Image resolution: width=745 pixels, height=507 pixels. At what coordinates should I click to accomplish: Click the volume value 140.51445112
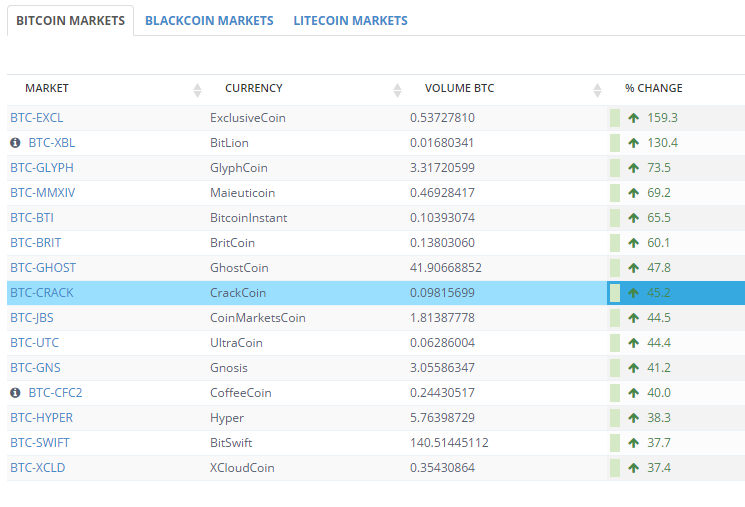(x=449, y=443)
